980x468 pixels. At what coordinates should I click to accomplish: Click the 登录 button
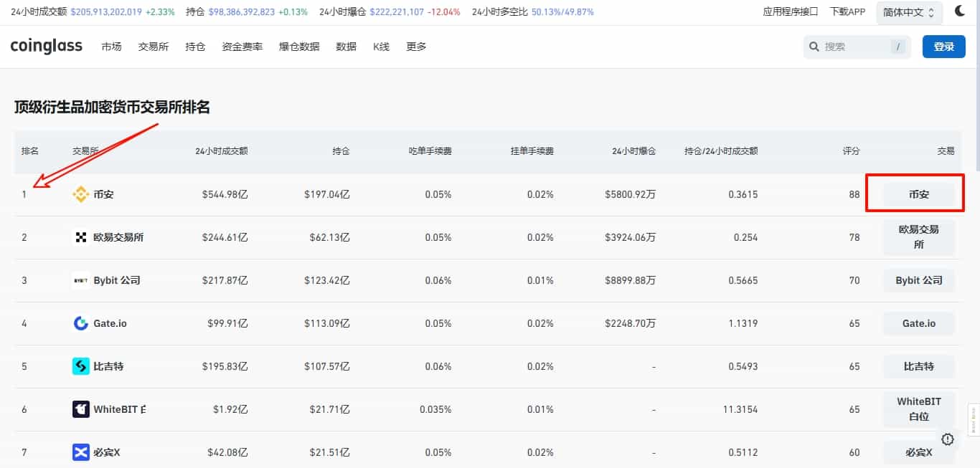pos(944,46)
